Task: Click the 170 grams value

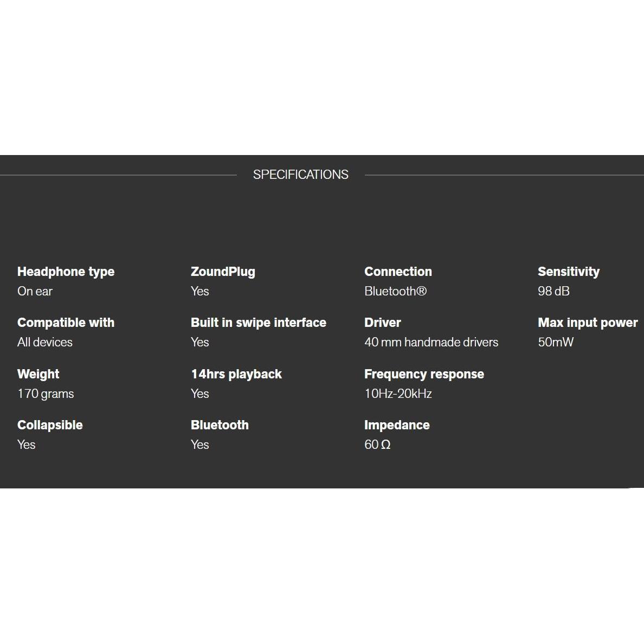Action: pyautogui.click(x=46, y=394)
